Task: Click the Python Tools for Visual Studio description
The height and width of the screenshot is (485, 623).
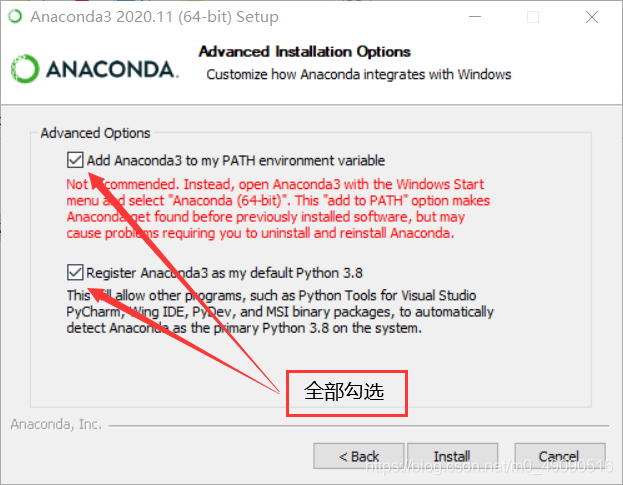Action: [280, 312]
